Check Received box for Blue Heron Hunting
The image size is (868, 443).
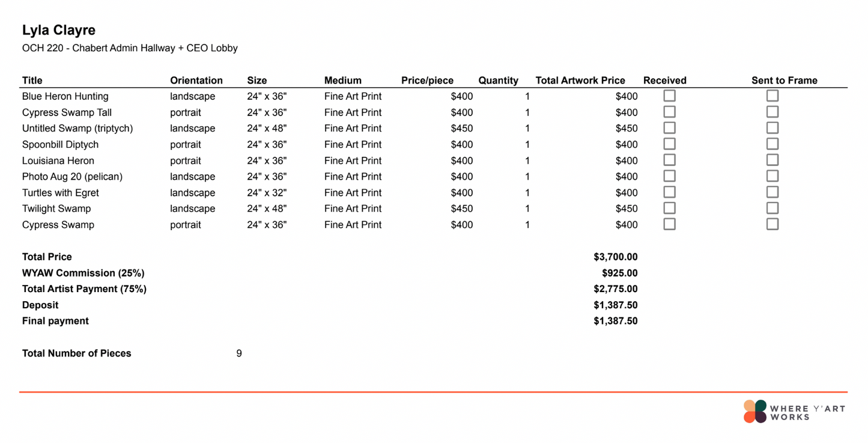(669, 96)
